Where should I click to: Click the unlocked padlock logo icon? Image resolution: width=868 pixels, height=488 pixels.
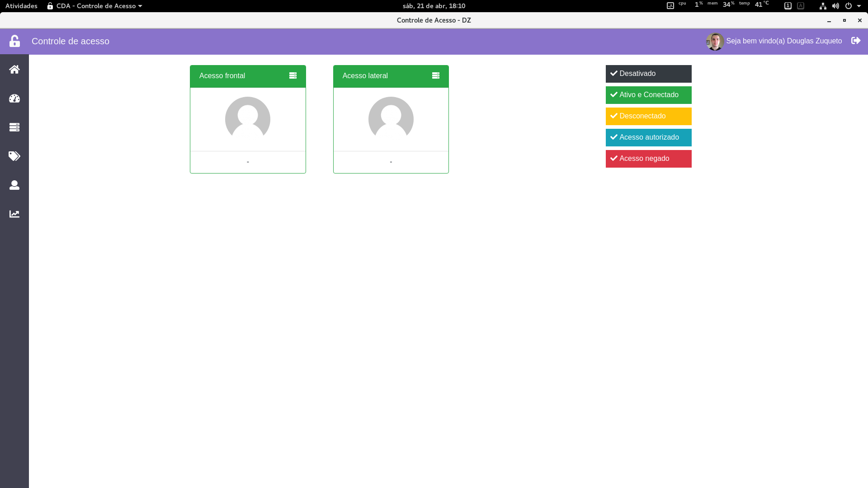pos(15,41)
